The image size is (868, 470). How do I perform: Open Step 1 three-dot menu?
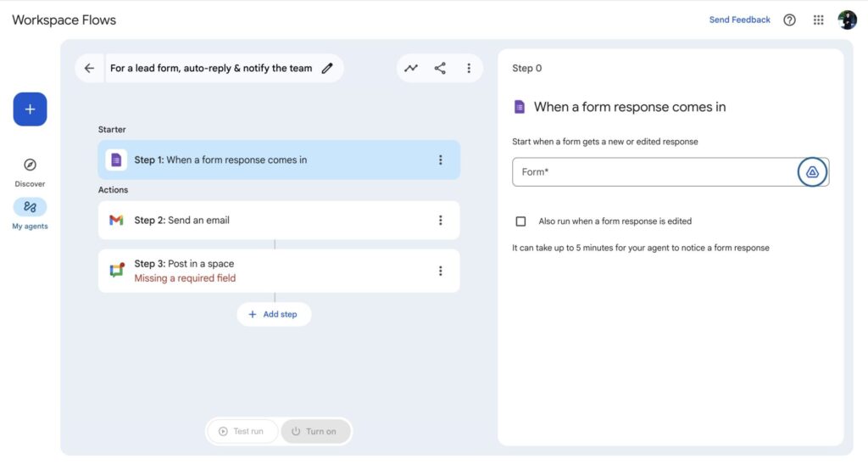[441, 159]
